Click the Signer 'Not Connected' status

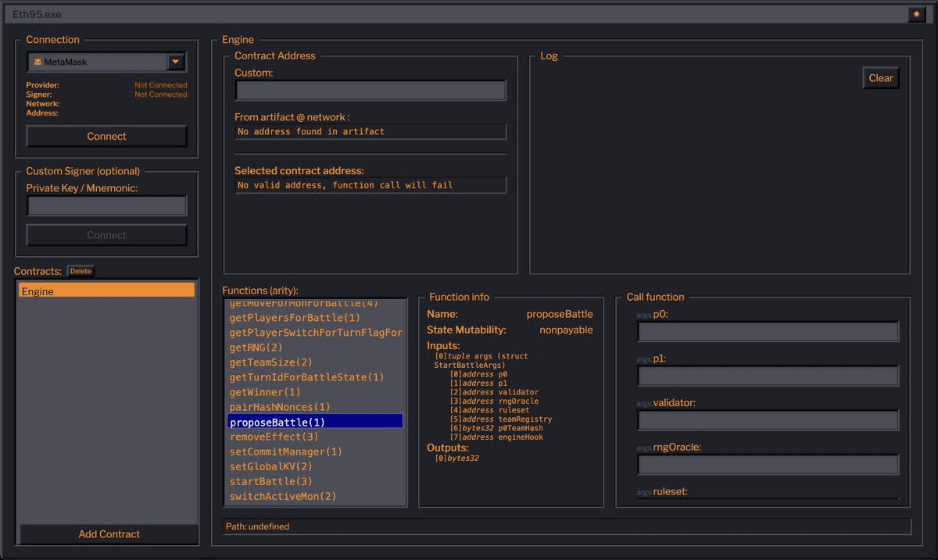161,95
